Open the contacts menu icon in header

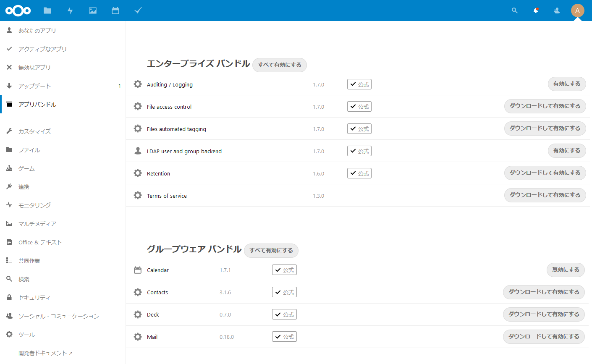(x=557, y=10)
